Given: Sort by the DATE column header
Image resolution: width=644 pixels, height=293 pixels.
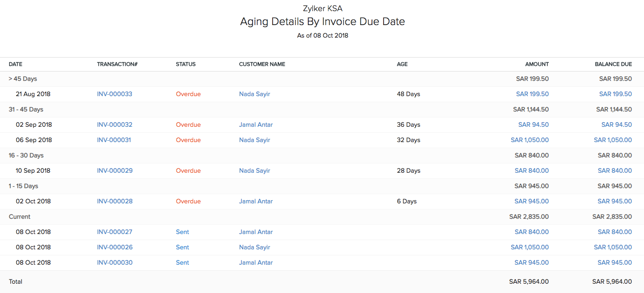Looking at the screenshot, I should coord(15,64).
